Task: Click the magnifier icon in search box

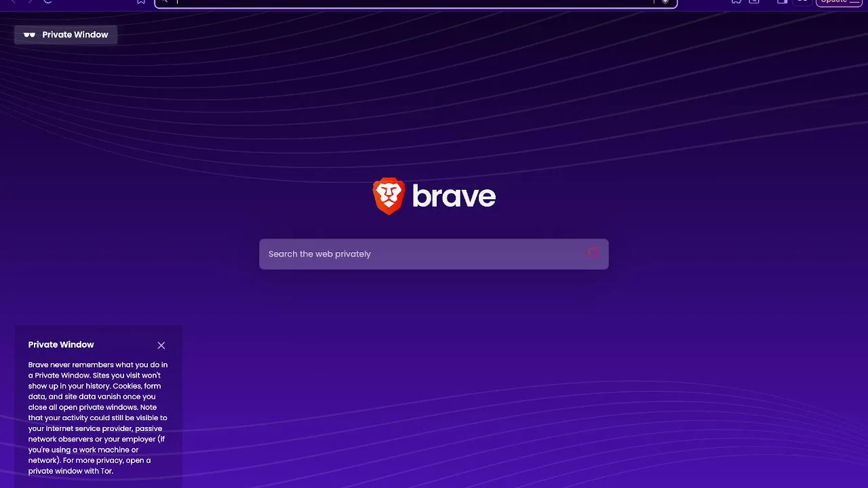Action: pos(594,253)
